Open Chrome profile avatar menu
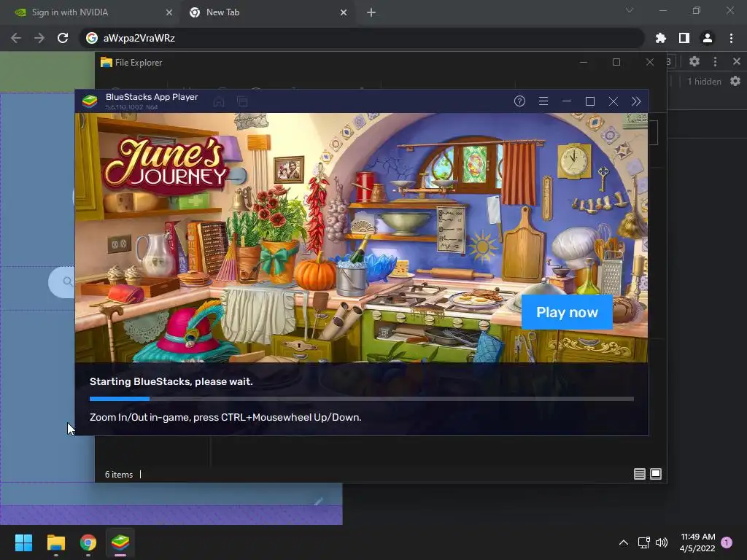This screenshot has width=747, height=560. pyautogui.click(x=708, y=38)
